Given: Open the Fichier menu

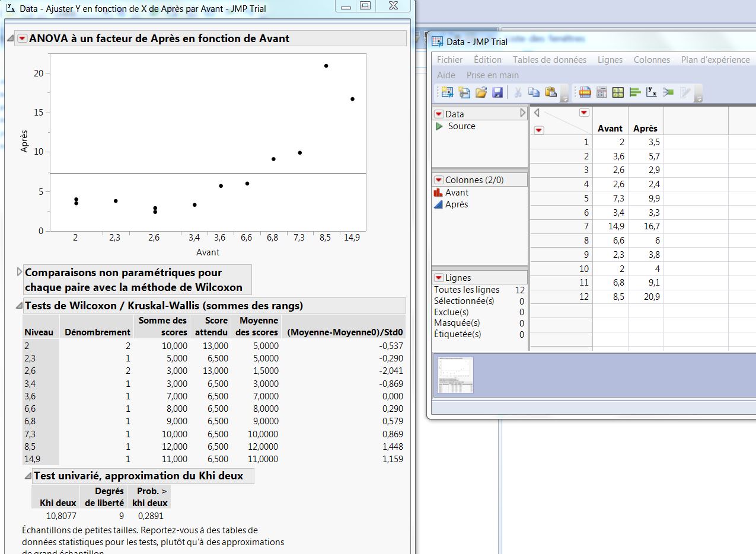Looking at the screenshot, I should tap(449, 59).
